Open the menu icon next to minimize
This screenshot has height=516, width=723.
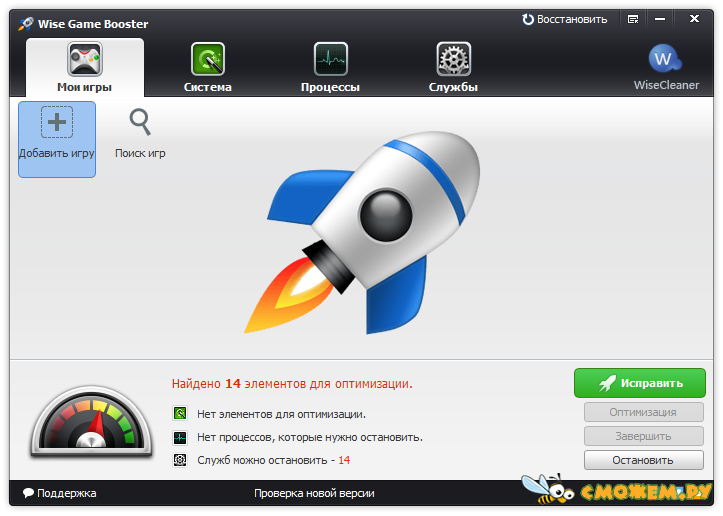click(x=633, y=19)
